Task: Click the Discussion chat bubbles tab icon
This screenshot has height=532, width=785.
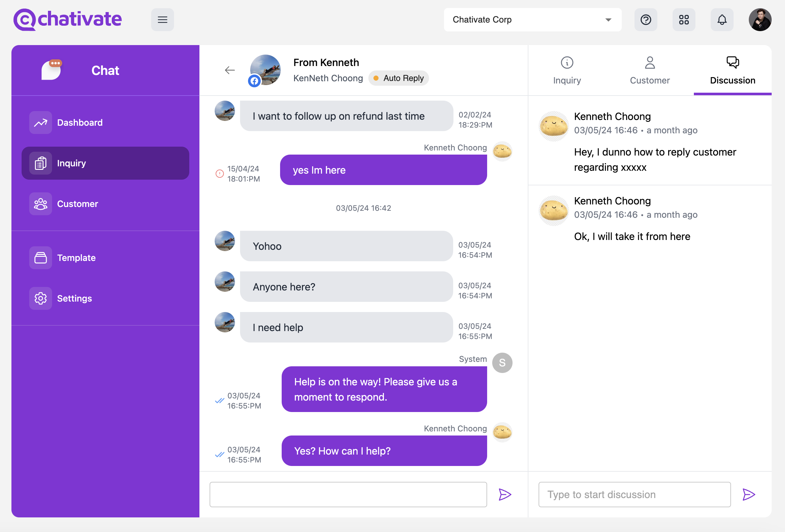Action: tap(732, 63)
